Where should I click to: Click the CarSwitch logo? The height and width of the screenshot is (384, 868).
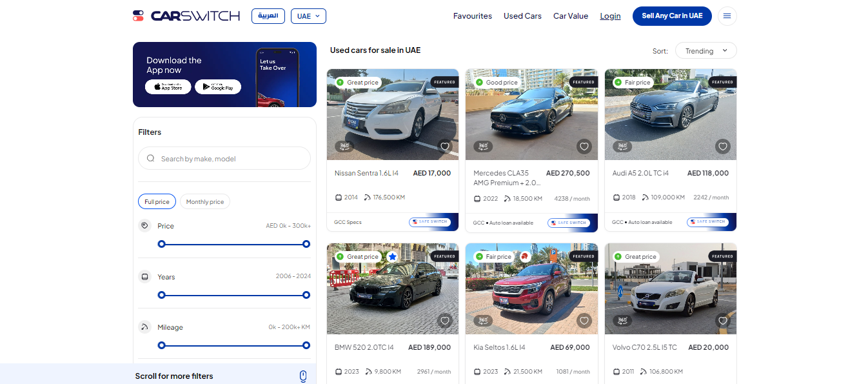tap(186, 16)
